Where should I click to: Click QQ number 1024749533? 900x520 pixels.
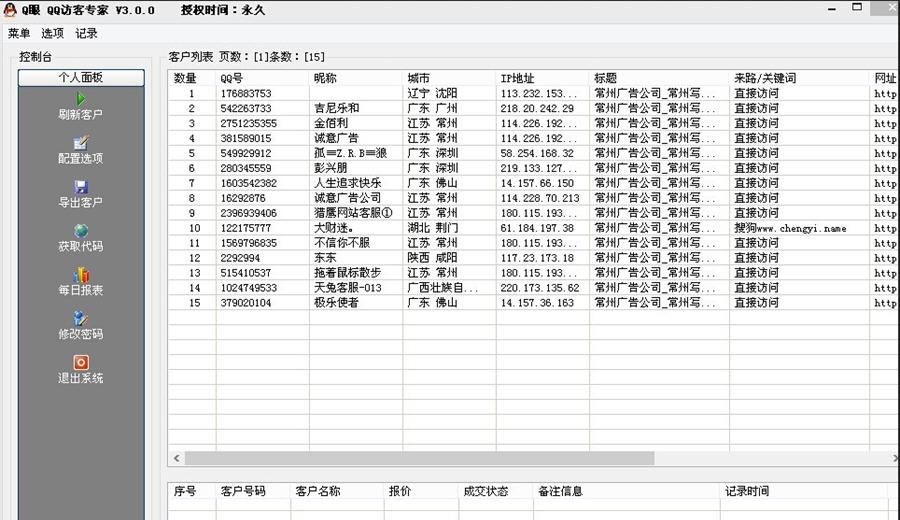pos(249,288)
